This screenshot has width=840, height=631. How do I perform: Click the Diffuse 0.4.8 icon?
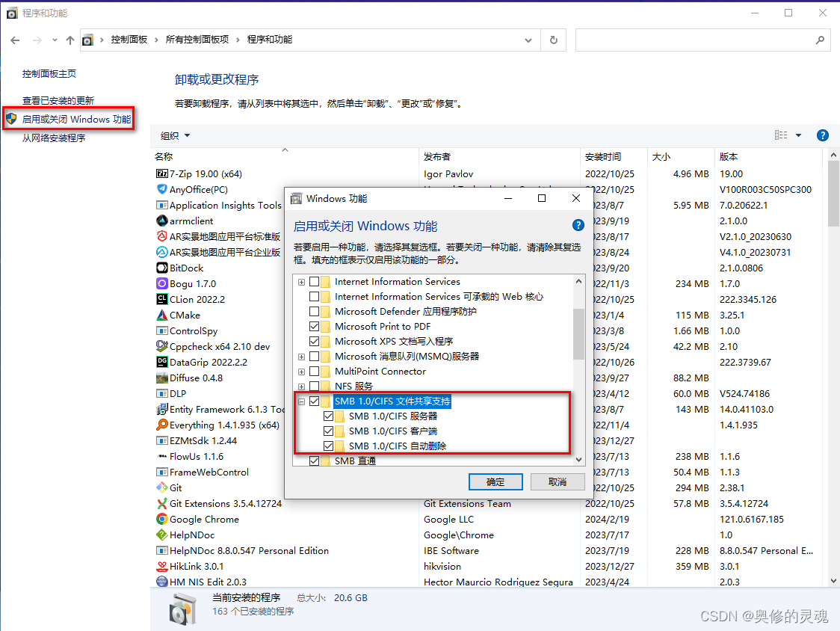[161, 378]
